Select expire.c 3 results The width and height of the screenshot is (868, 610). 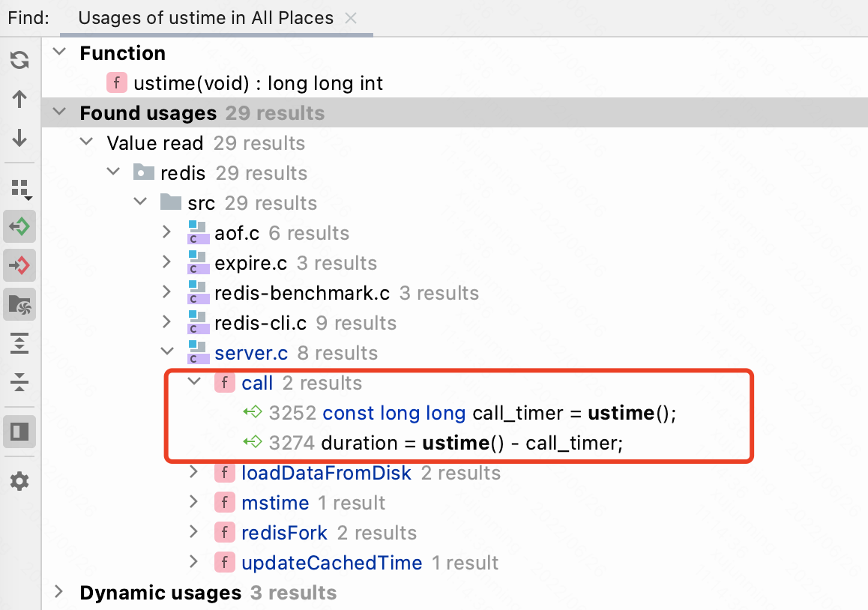coord(295,263)
